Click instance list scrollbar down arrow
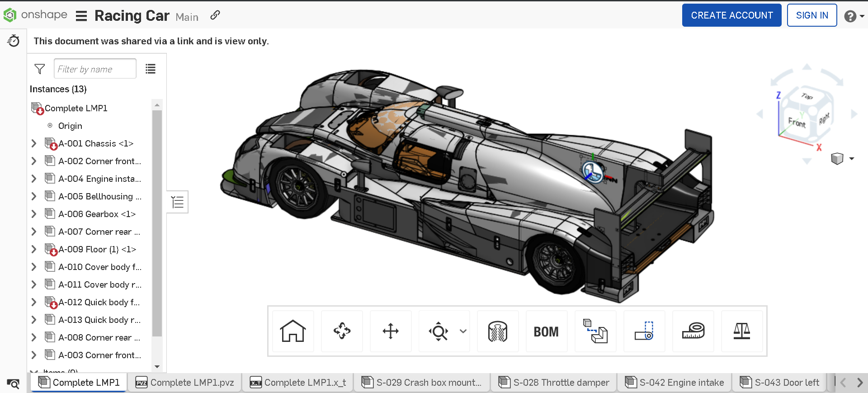868x393 pixels. point(157,367)
